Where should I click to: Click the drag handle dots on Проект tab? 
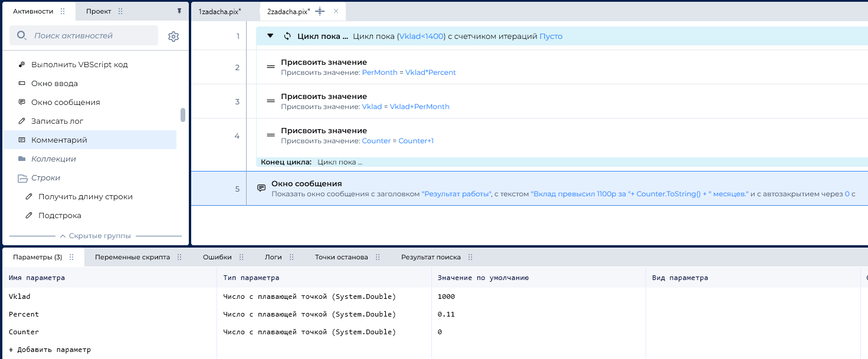click(120, 11)
